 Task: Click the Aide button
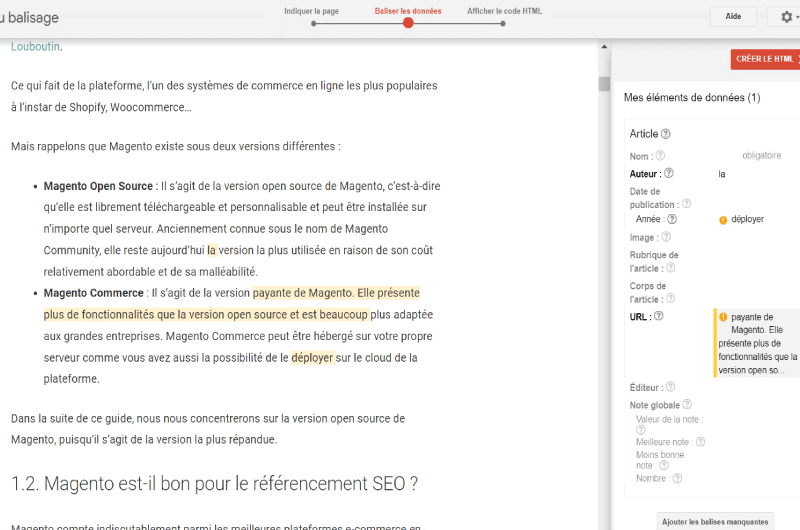pos(733,17)
